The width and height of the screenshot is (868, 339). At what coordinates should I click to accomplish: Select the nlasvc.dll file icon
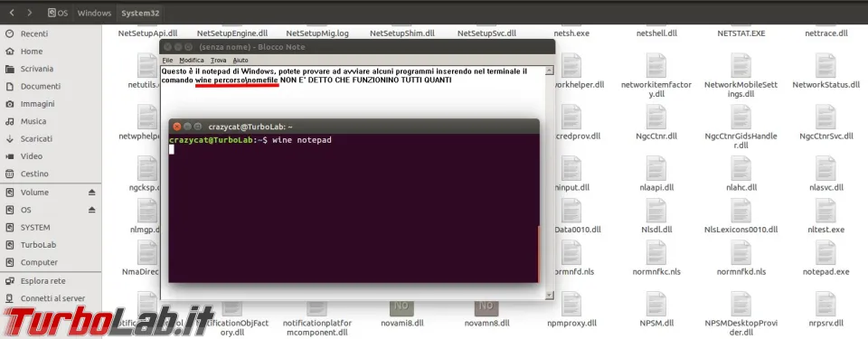826,169
